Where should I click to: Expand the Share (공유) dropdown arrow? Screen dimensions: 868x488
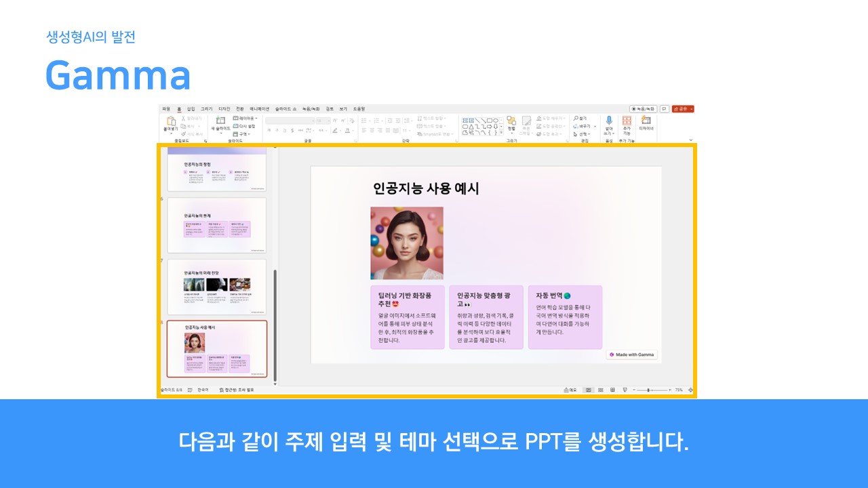click(x=692, y=108)
